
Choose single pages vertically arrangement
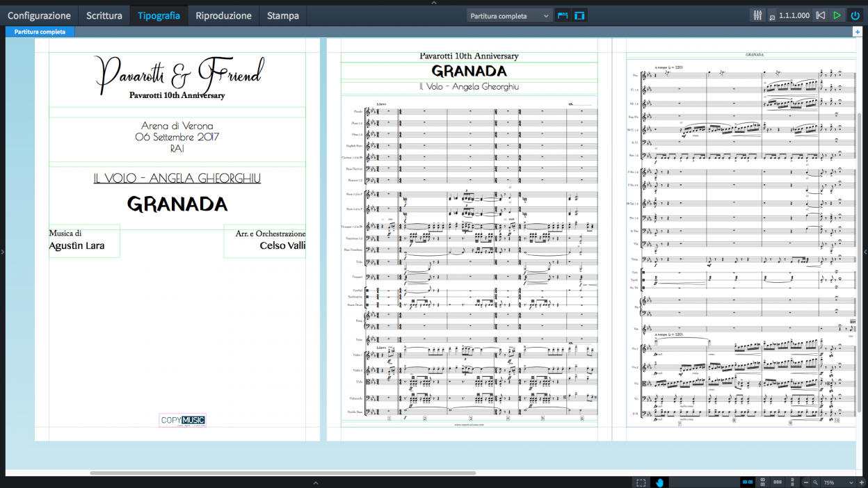coord(792,482)
